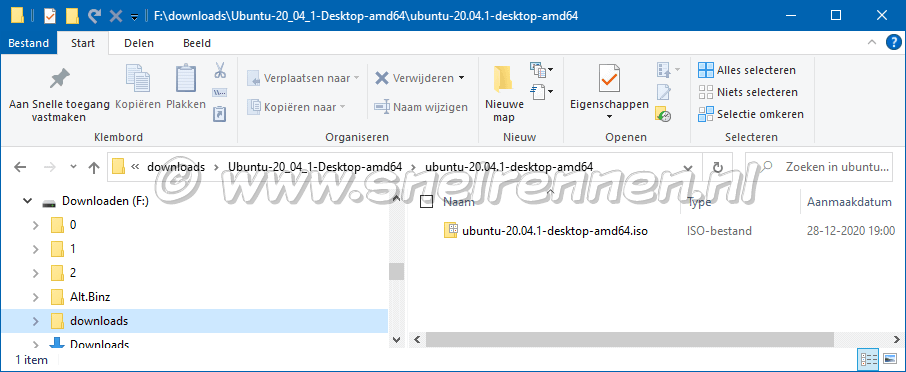Click the paste shortcut icon in Klembord
The height and width of the screenshot is (372, 906).
(x=220, y=114)
